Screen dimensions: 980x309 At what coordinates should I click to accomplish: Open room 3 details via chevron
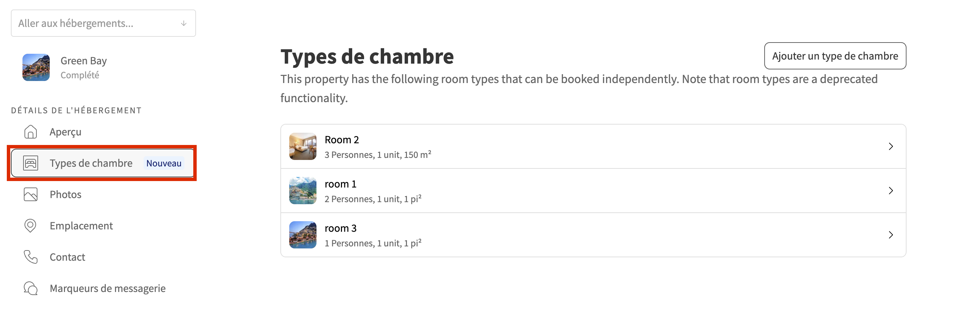coord(891,235)
